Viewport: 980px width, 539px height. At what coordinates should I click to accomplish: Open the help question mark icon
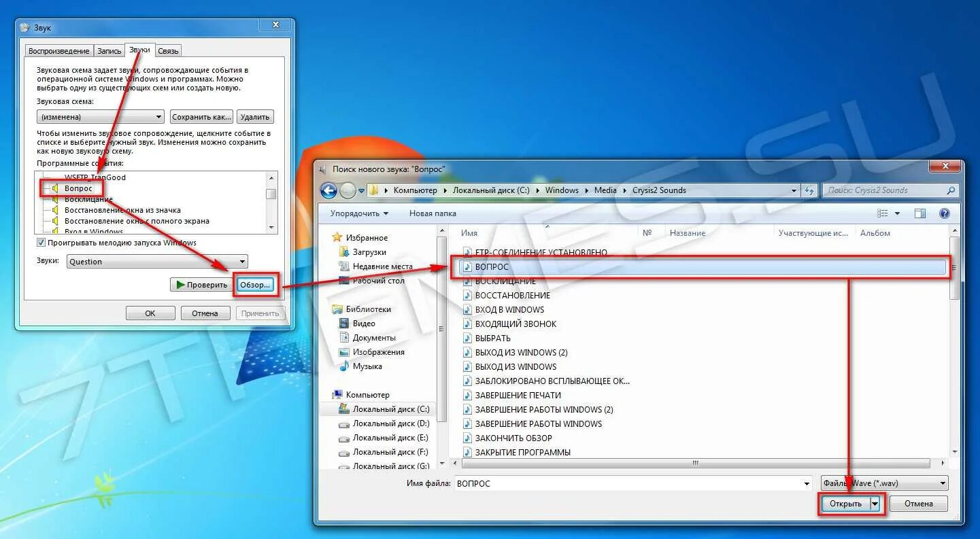pos(944,213)
